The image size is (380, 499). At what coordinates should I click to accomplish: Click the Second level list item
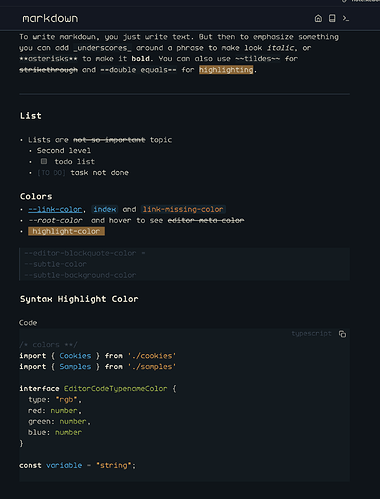pos(64,151)
